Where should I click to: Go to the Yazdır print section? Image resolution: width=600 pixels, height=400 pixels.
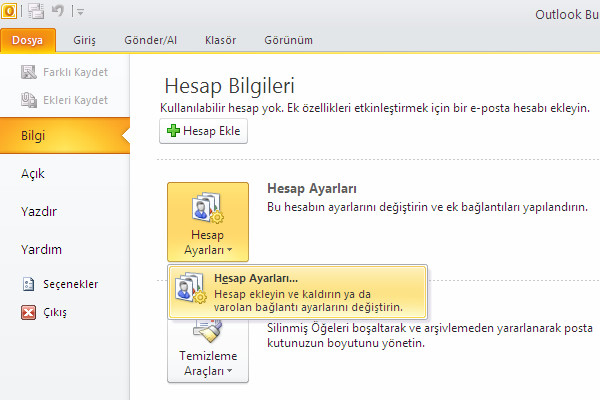pyautogui.click(x=38, y=211)
